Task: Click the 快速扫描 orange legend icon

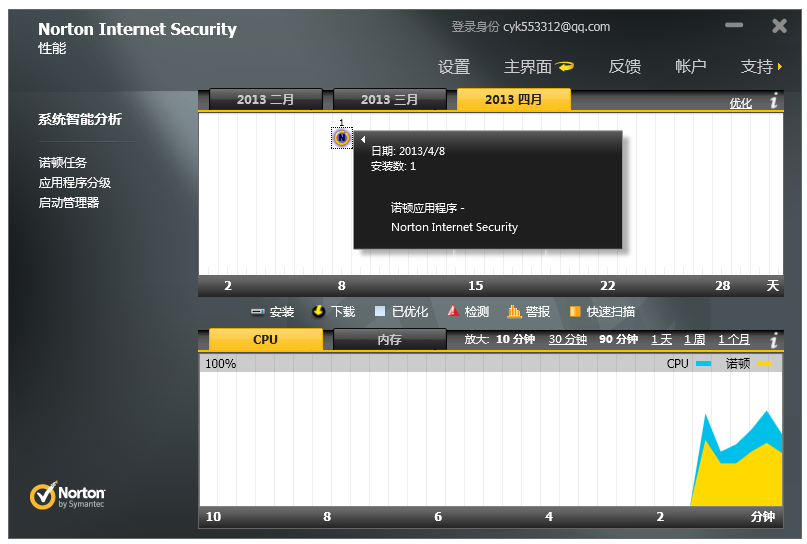Action: click(575, 311)
